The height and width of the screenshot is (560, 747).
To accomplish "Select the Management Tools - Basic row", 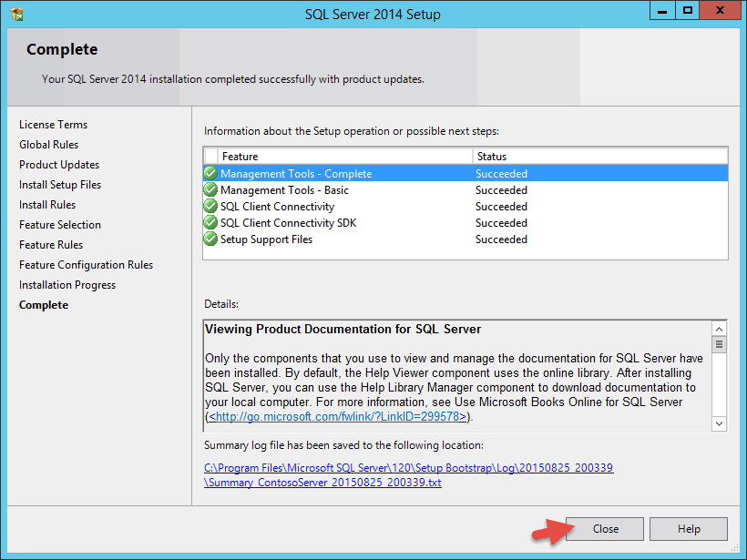I will pyautogui.click(x=466, y=190).
